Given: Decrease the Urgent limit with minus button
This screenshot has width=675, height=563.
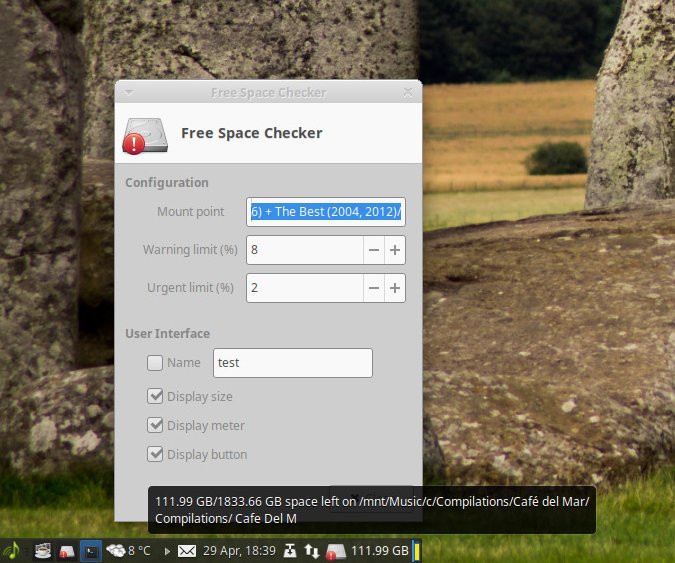Looking at the screenshot, I should coord(373,288).
